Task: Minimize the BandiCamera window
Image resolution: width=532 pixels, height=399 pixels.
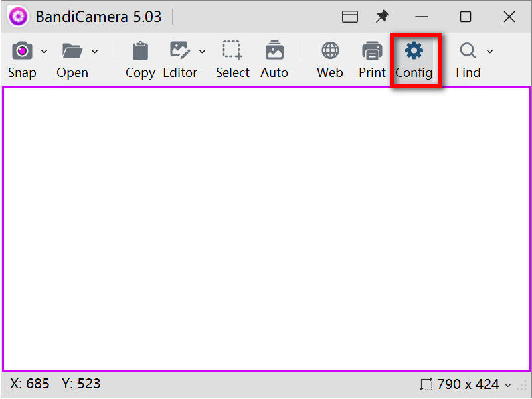Action: tap(422, 17)
